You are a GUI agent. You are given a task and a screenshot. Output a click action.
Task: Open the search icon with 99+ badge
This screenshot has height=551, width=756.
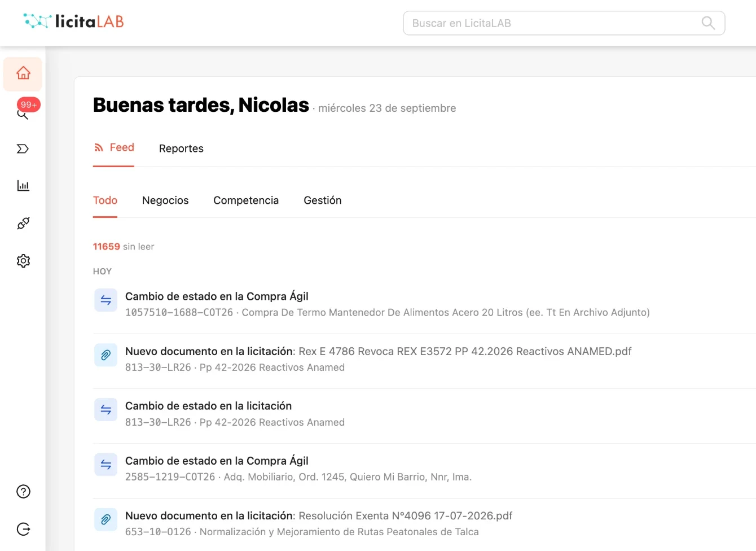pyautogui.click(x=23, y=115)
